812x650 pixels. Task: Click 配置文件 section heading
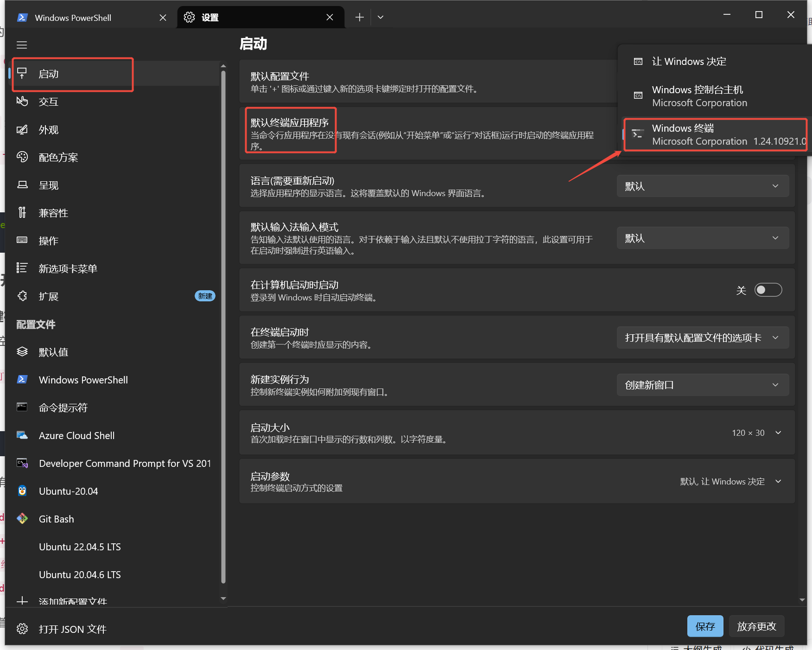[x=36, y=324]
